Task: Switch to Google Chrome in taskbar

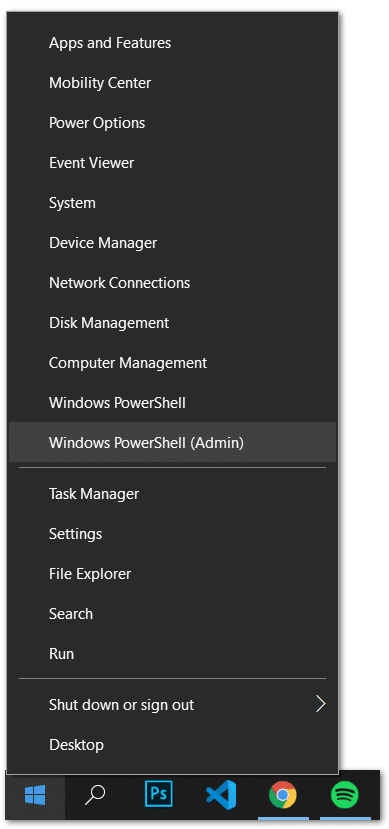Action: 283,795
